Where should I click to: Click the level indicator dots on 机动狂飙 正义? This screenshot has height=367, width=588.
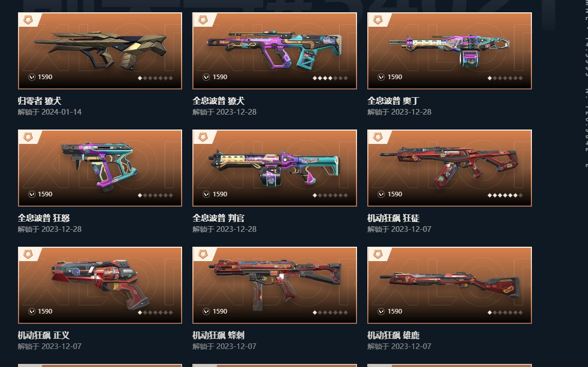[x=155, y=313]
